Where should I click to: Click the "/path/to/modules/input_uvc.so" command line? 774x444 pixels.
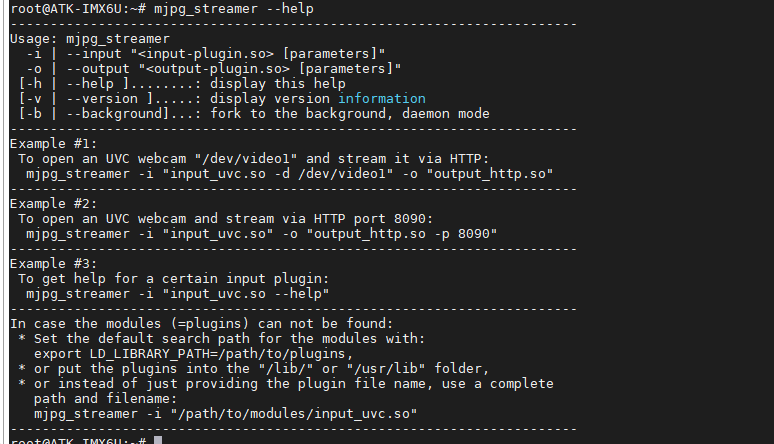click(225, 413)
